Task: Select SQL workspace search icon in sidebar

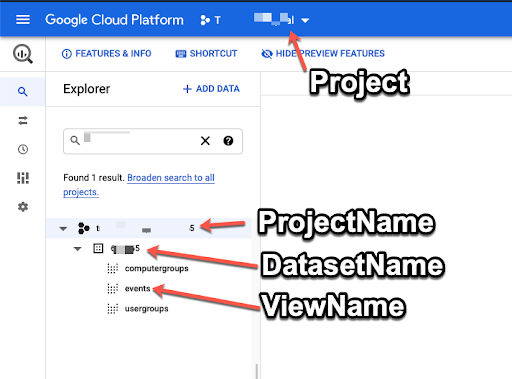Action: [22, 92]
